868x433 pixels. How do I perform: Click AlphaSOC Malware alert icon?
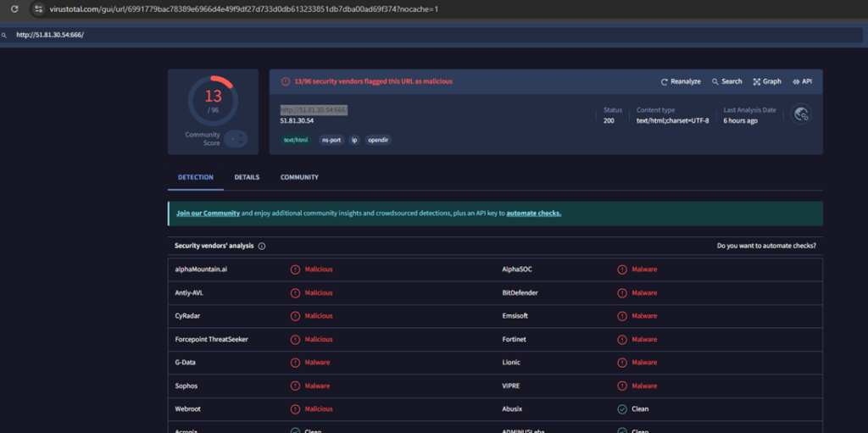coord(622,269)
